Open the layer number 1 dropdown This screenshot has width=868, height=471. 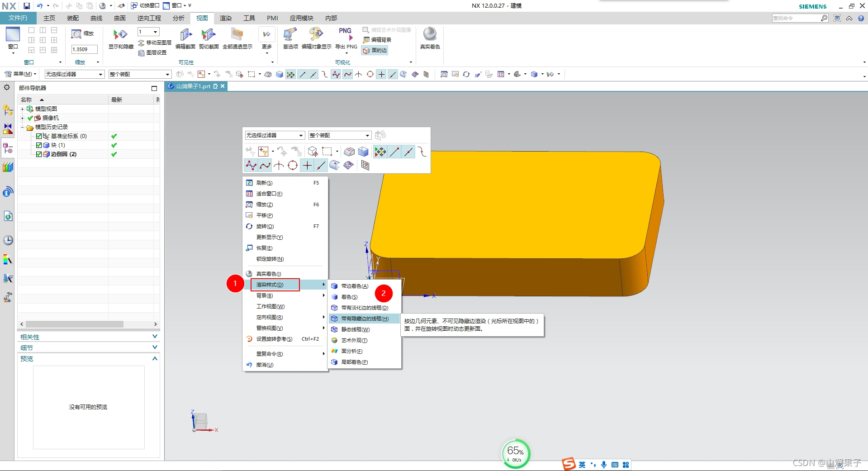[148, 32]
